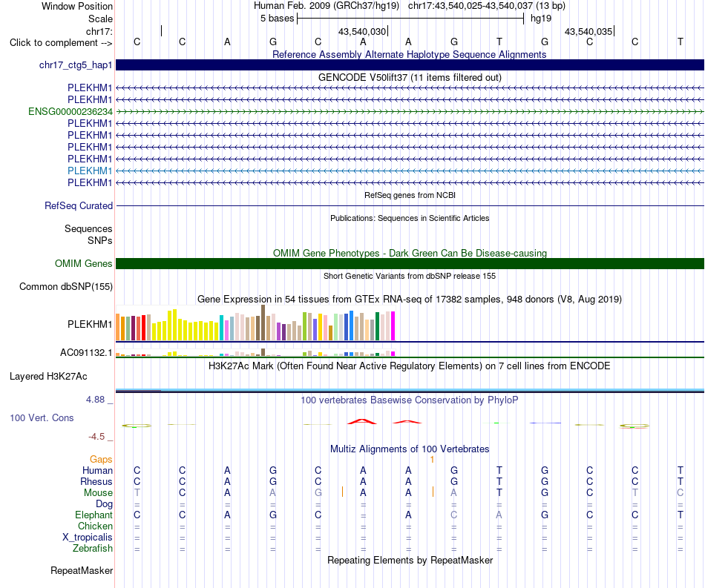Click the Mouse species label
705x588 pixels.
98,493
